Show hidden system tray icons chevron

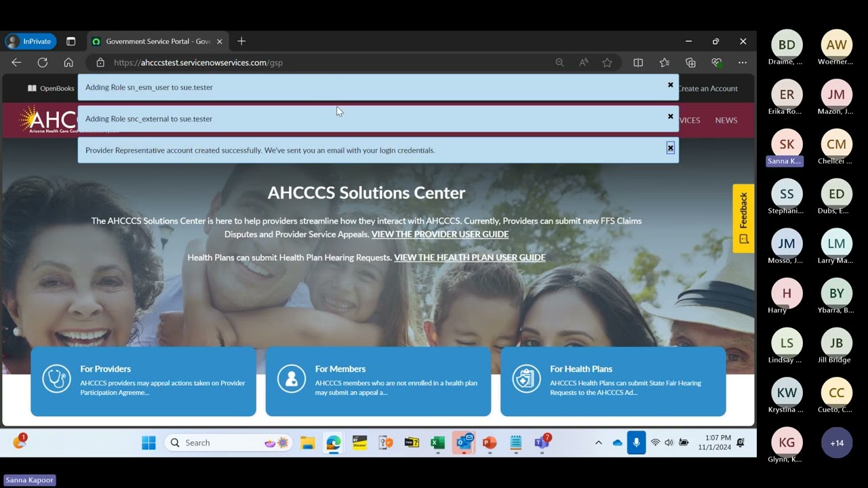(598, 443)
